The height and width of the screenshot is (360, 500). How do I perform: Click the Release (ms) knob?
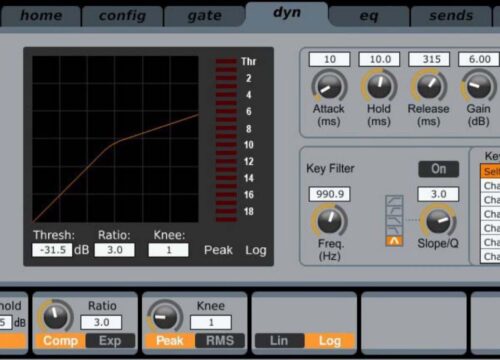point(429,86)
